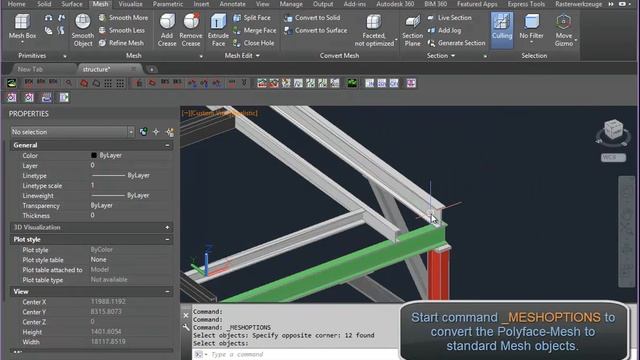
Task: Select the Extrude Face tool
Action: [x=218, y=29]
